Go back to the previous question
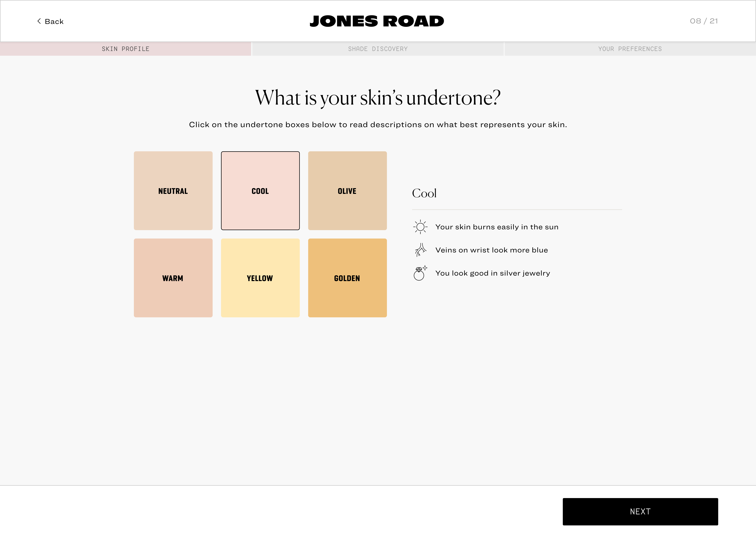 coord(50,21)
